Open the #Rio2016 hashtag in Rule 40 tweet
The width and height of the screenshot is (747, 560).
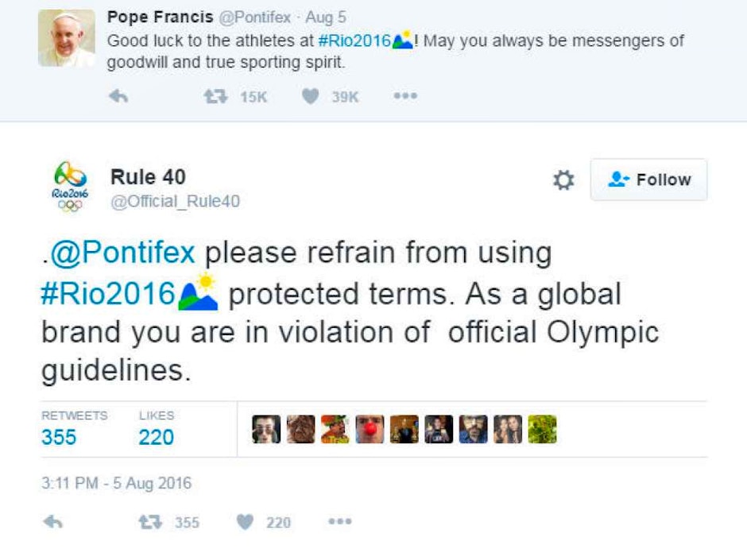pyautogui.click(x=108, y=294)
